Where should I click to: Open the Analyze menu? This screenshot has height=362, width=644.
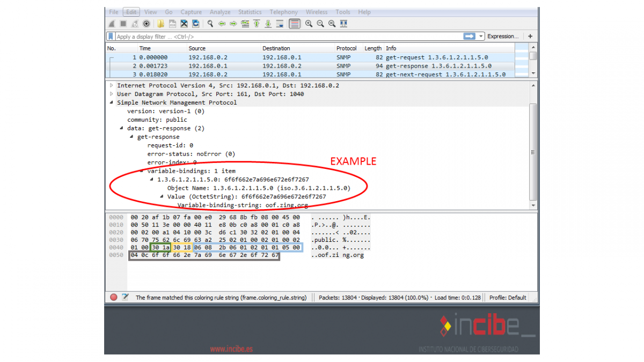click(220, 12)
